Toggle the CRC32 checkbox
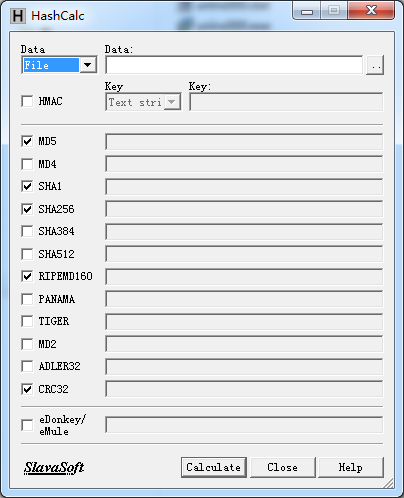The image size is (404, 498). point(27,389)
